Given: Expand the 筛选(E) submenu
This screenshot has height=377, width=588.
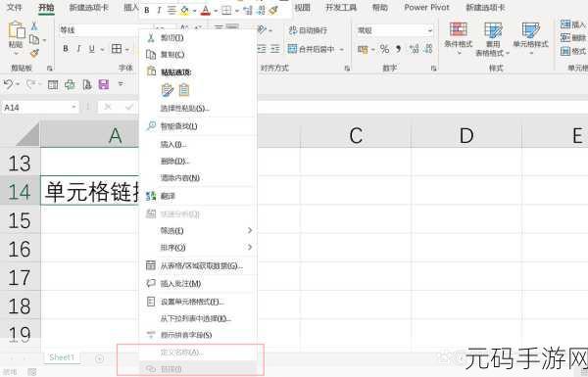Looking at the screenshot, I should coord(198,231).
